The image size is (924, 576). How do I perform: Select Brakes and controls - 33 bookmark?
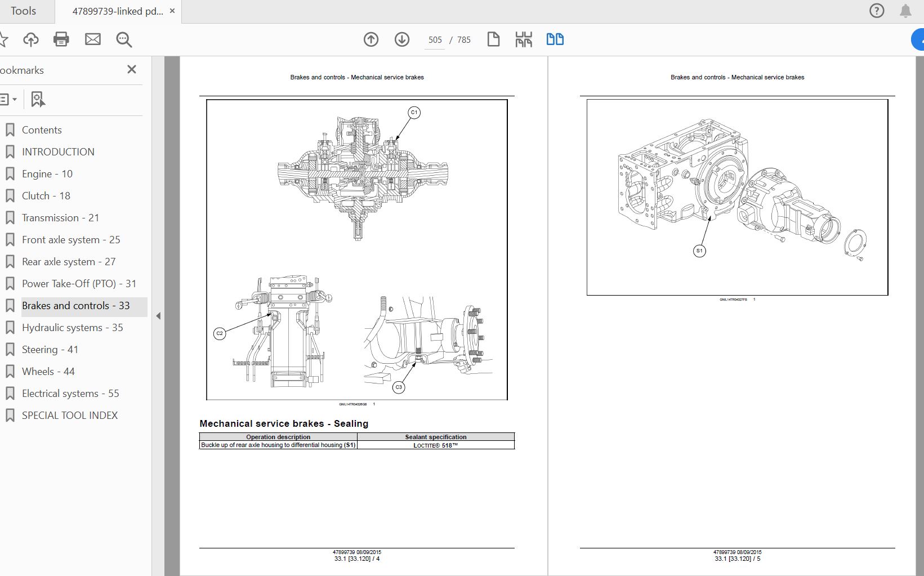[x=76, y=306]
